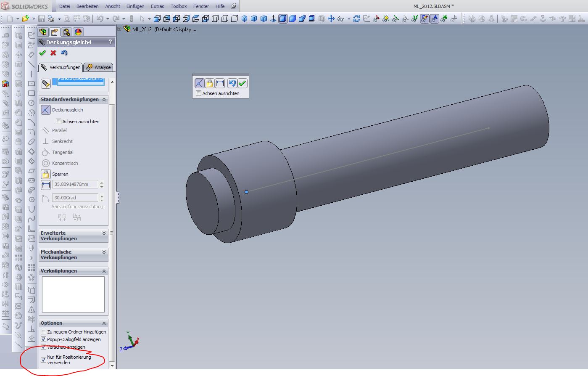Click the distance mate icon in the popup toolbar
Image resolution: width=588 pixels, height=376 pixels.
pos(220,83)
